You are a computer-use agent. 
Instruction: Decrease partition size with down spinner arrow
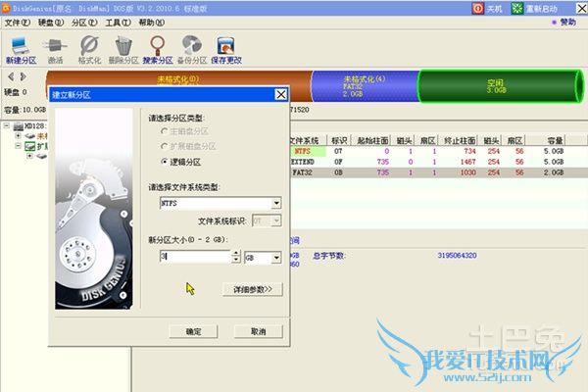[x=236, y=260]
